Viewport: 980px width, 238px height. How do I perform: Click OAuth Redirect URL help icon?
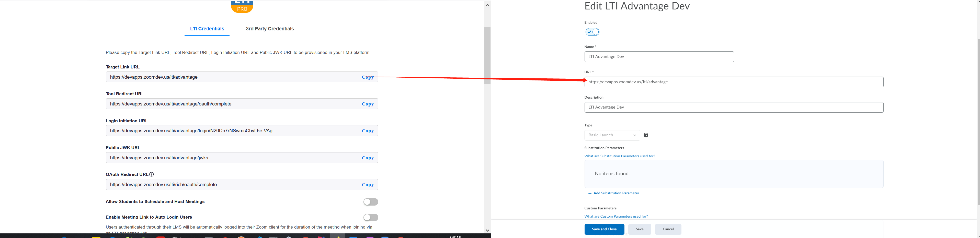click(151, 174)
